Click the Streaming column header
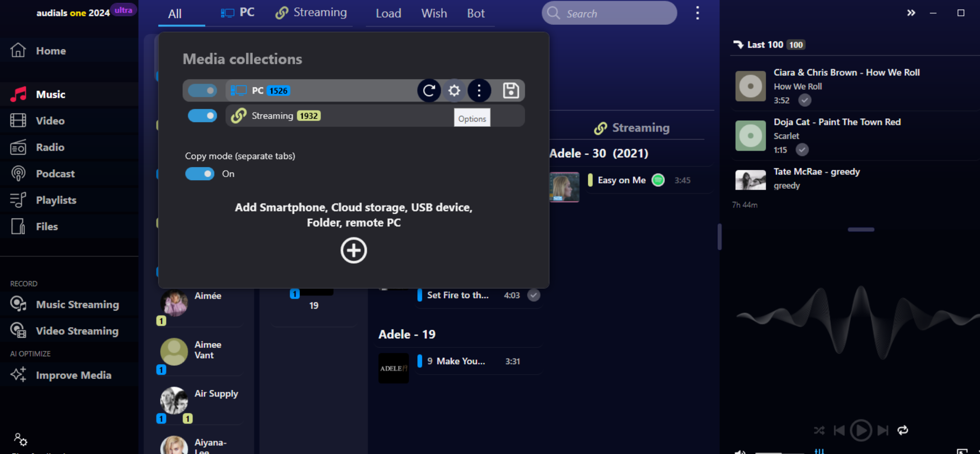 point(631,128)
